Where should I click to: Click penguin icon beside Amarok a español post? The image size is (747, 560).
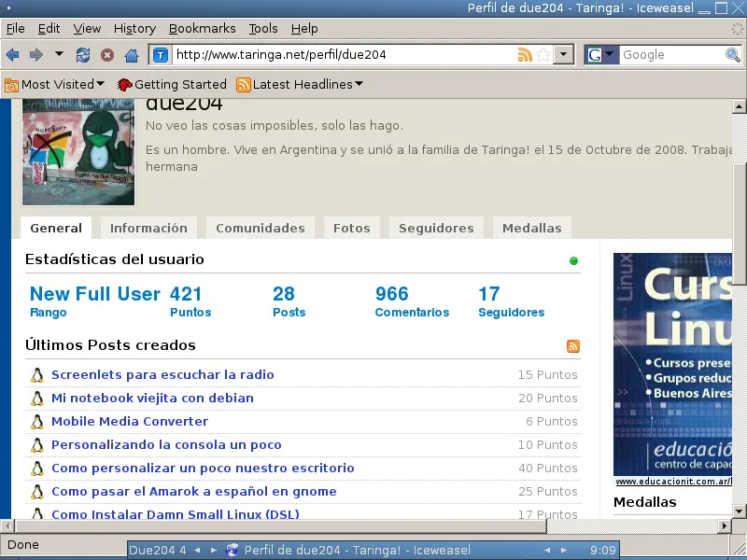click(x=37, y=492)
